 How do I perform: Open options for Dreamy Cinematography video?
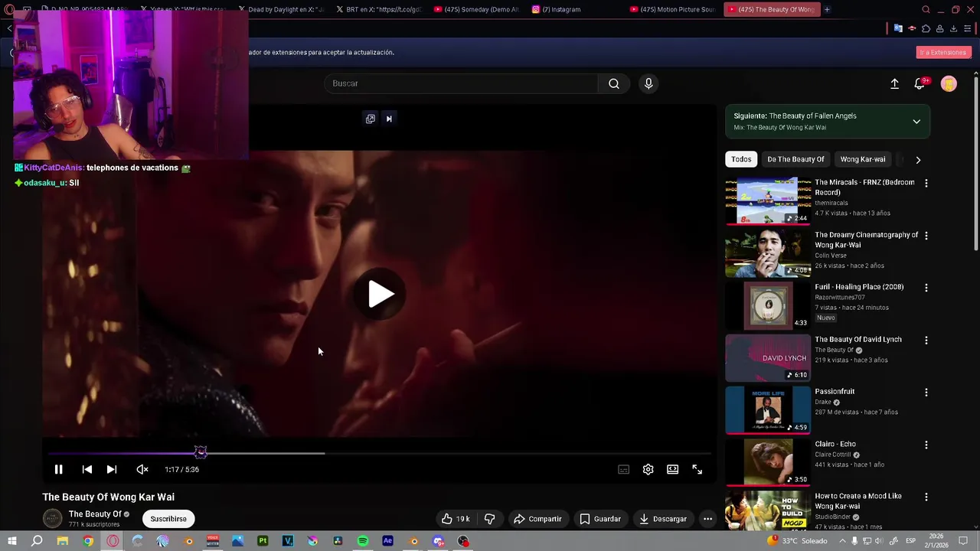tap(926, 236)
